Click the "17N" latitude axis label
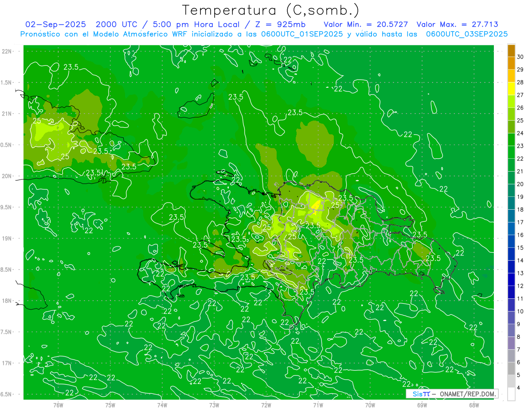 pos(7,363)
